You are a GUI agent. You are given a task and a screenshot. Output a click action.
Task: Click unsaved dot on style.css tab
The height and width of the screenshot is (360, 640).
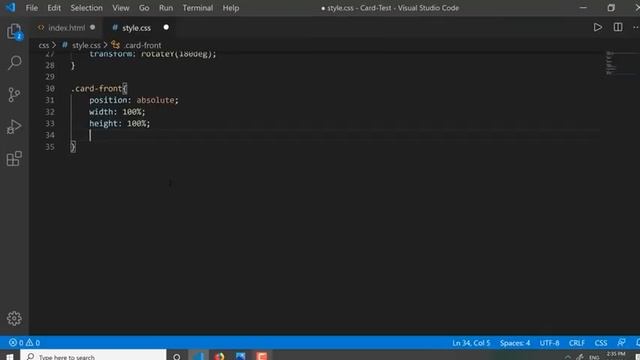[166, 27]
